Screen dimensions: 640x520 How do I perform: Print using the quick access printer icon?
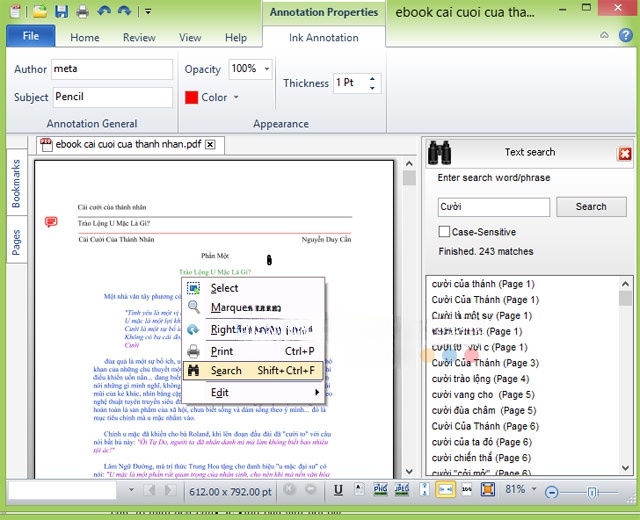(82, 11)
